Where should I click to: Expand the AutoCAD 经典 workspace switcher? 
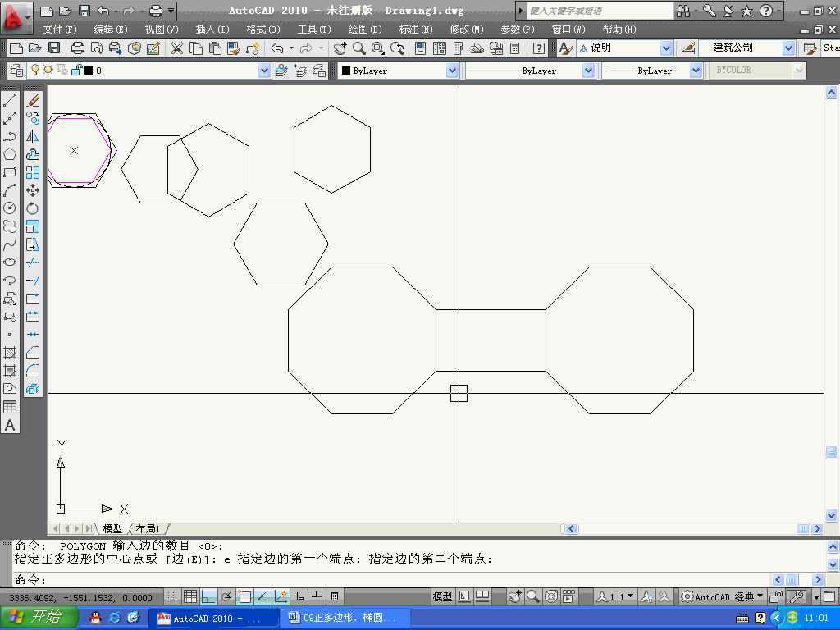[x=723, y=596]
